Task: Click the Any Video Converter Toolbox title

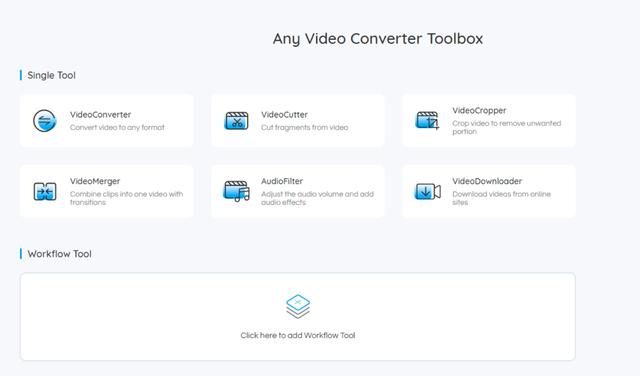Action: point(378,39)
